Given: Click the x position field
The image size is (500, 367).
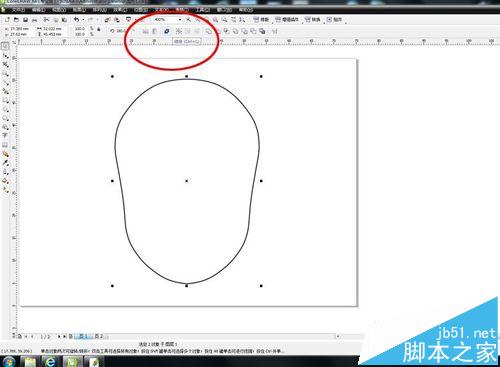Looking at the screenshot, I should pos(18,29).
